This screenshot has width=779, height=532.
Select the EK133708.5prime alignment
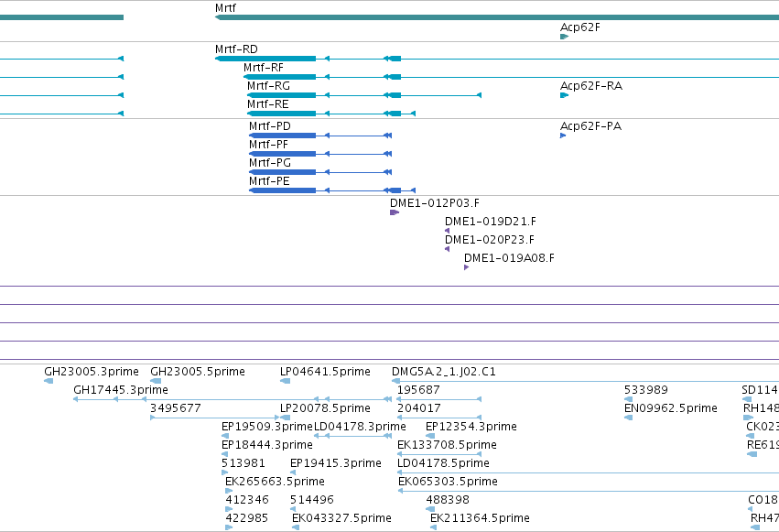(x=439, y=454)
